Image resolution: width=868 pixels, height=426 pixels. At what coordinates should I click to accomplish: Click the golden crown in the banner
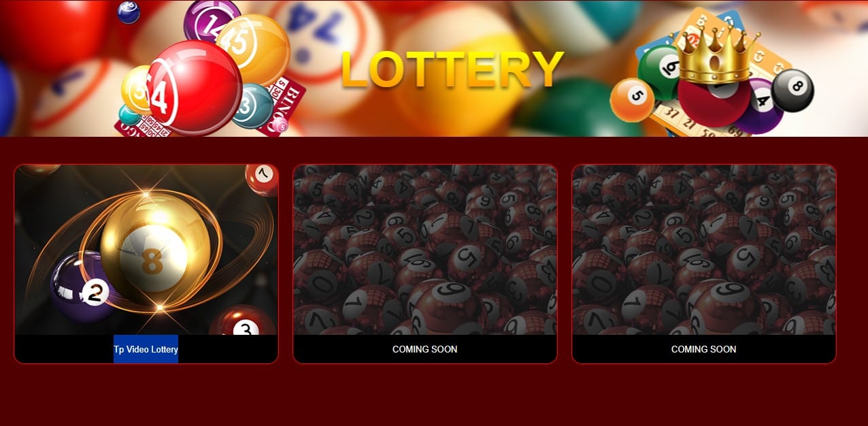click(x=716, y=54)
